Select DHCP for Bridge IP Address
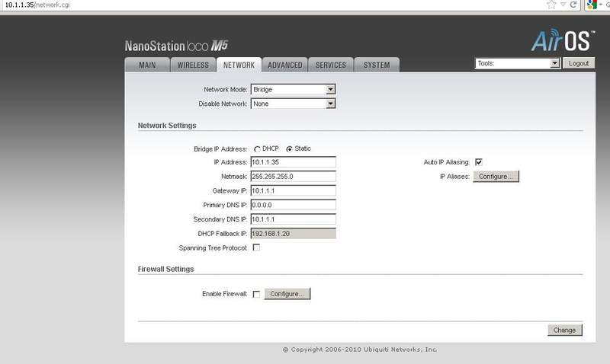 click(x=257, y=149)
